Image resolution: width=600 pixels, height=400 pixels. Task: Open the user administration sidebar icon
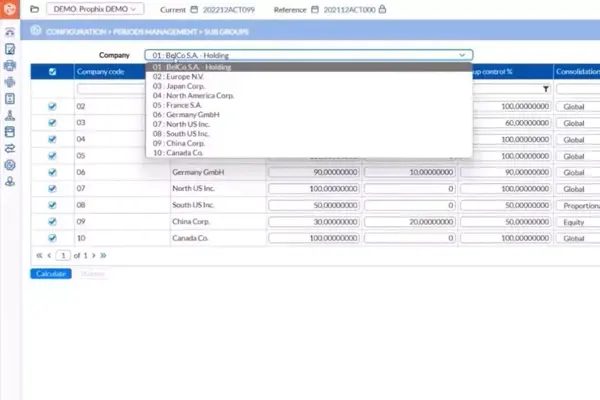click(10, 181)
